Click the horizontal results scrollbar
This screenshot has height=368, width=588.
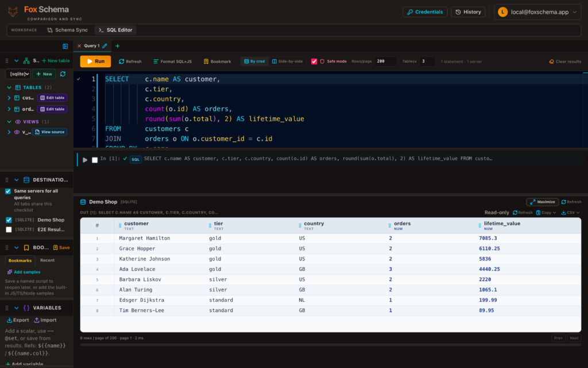pyautogui.click(x=330, y=344)
